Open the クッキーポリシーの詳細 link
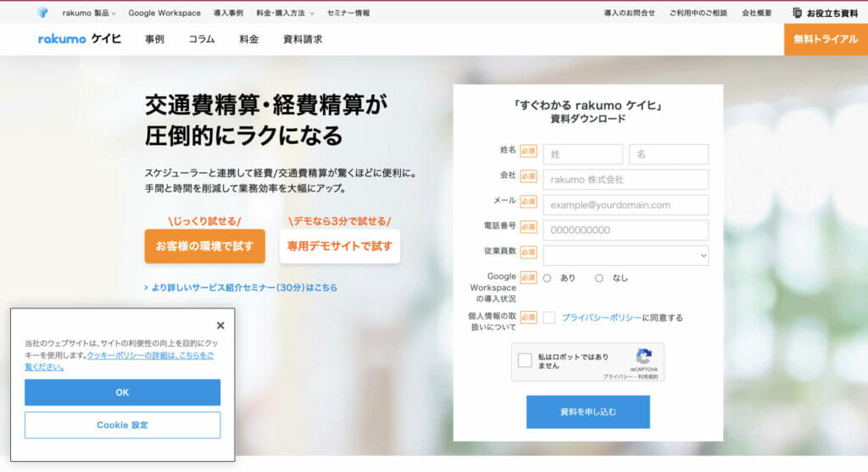 (119, 361)
